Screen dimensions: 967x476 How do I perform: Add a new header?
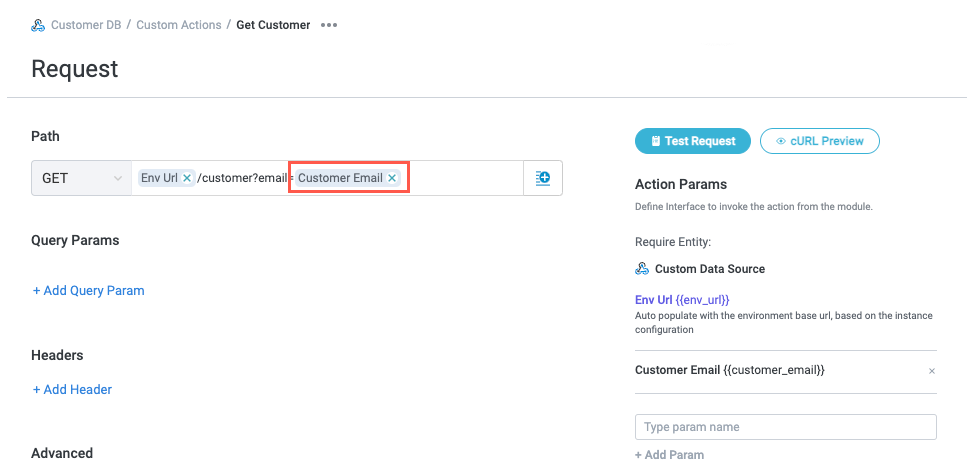72,390
